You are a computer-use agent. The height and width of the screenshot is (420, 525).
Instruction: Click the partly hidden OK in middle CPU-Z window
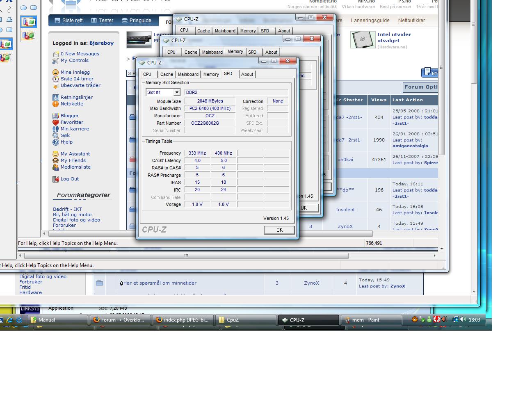click(x=309, y=208)
